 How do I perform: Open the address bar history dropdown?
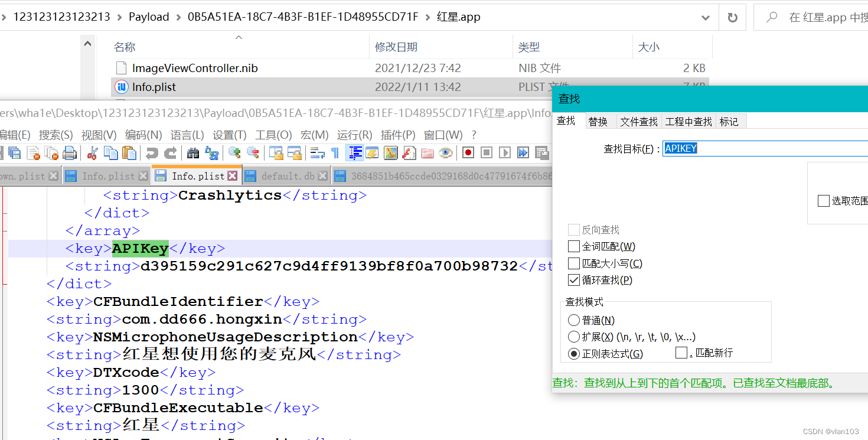click(706, 18)
